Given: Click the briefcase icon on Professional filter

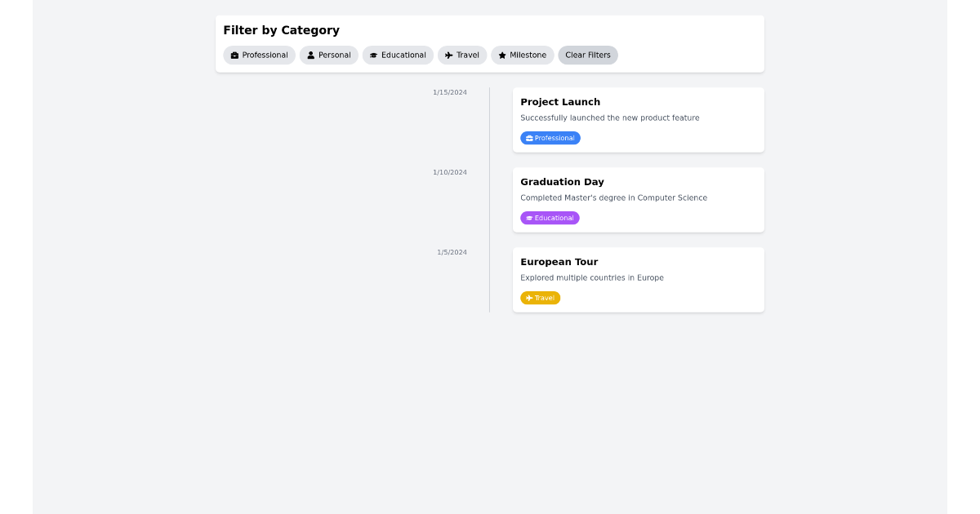Looking at the screenshot, I should 233,55.
